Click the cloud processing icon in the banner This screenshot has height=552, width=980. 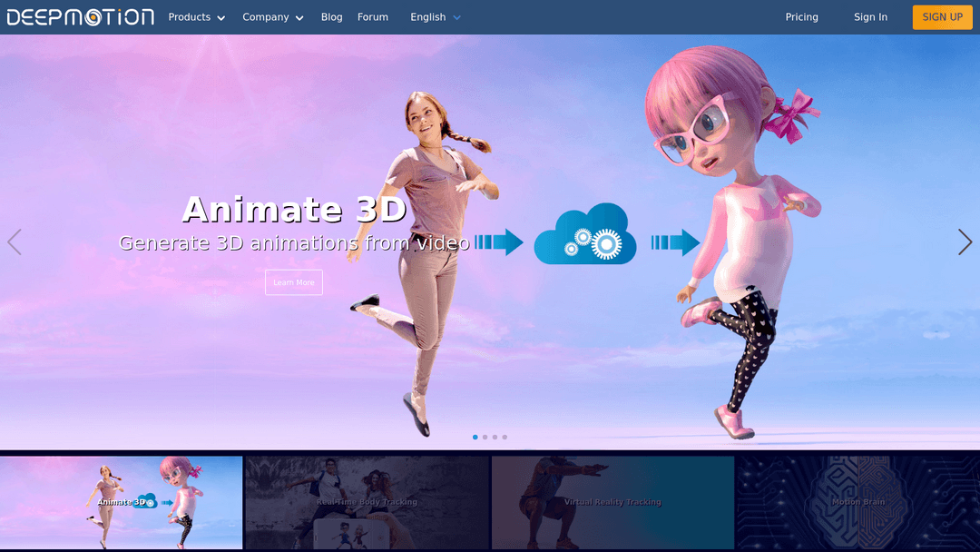(585, 240)
